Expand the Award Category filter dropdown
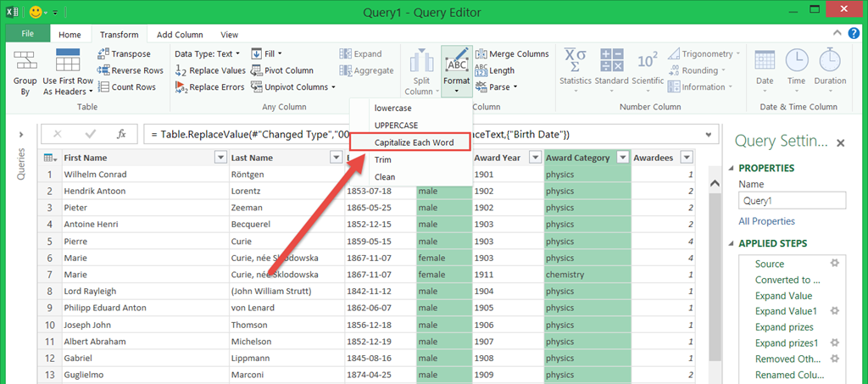The image size is (868, 384). tap(622, 158)
